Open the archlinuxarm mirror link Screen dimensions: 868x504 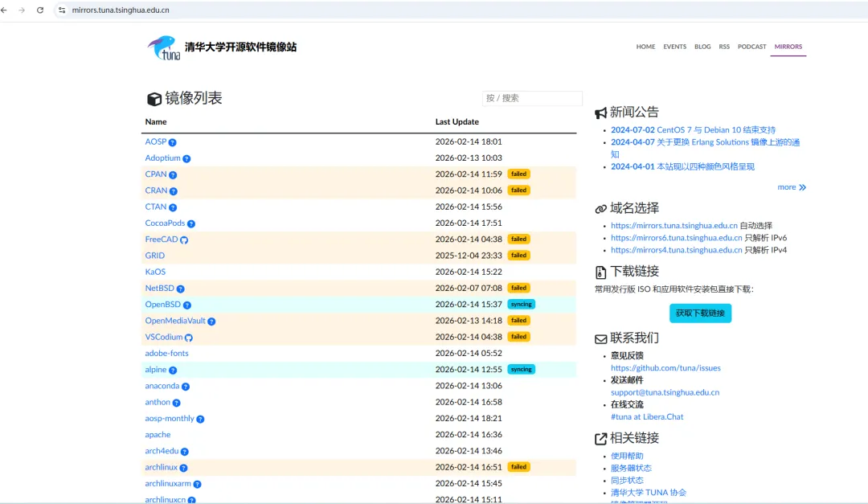(168, 484)
